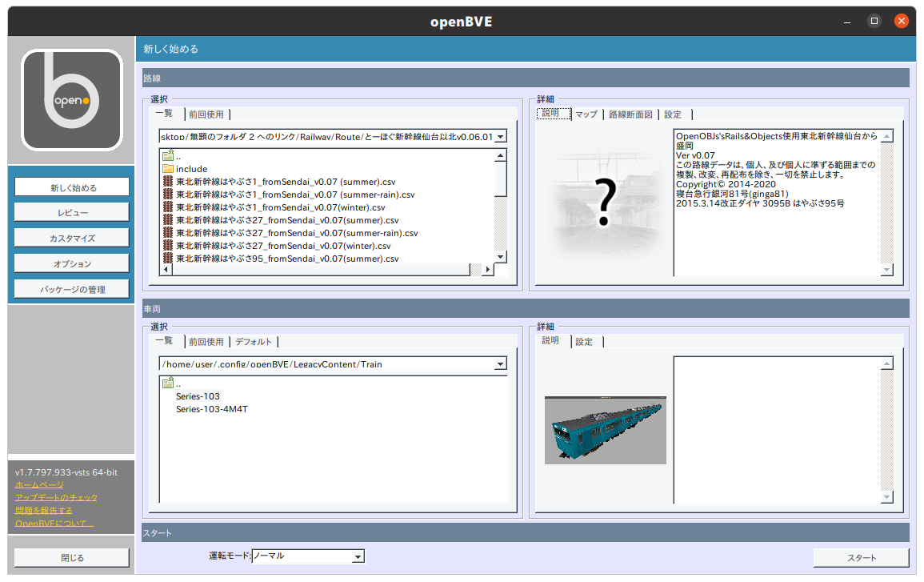Select route icon for はやぶさ27 (summer-rain).csv
This screenshot has width=924, height=582.
point(168,233)
